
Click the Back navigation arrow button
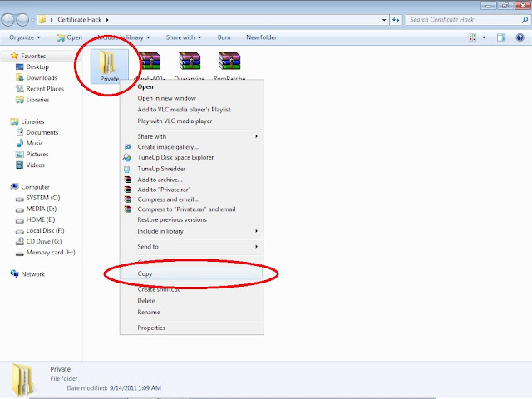(x=7, y=20)
